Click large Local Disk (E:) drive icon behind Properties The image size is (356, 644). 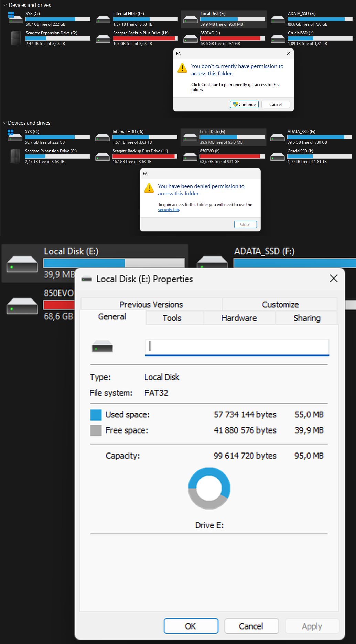click(22, 264)
